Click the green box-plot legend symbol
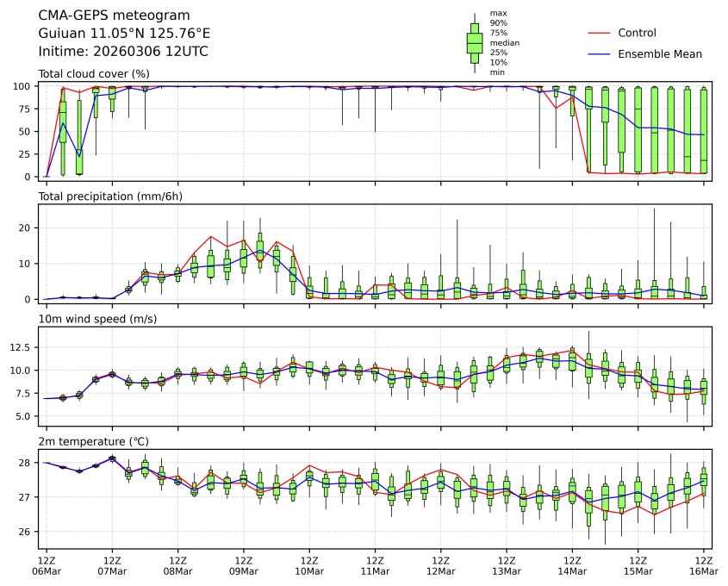This screenshot has height=586, width=728. tap(475, 43)
